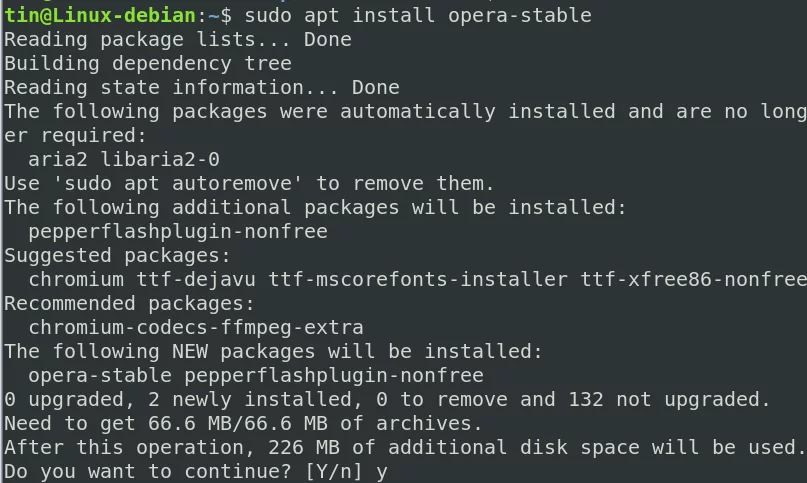Viewport: 807px width, 483px height.
Task: Click the 'aria2' package name
Action: pyautogui.click(x=58, y=159)
